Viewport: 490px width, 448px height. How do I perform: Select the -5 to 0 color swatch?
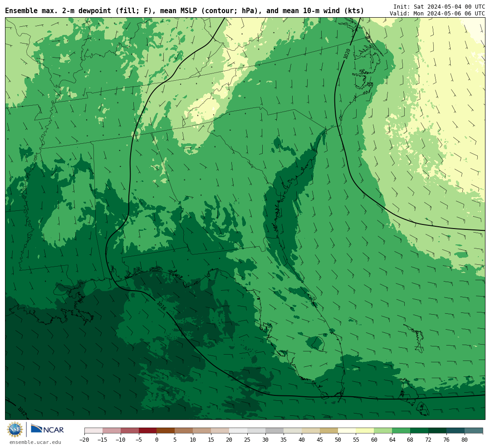pyautogui.click(x=148, y=431)
